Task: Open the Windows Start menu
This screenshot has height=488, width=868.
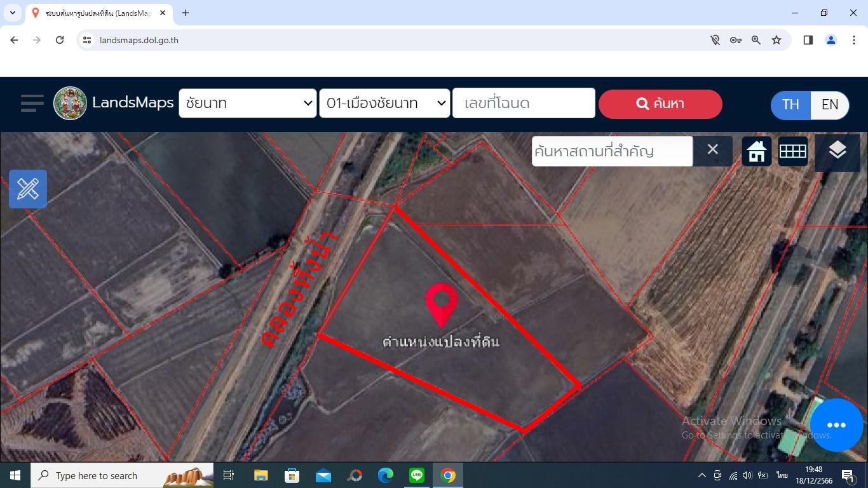Action: tap(15, 475)
